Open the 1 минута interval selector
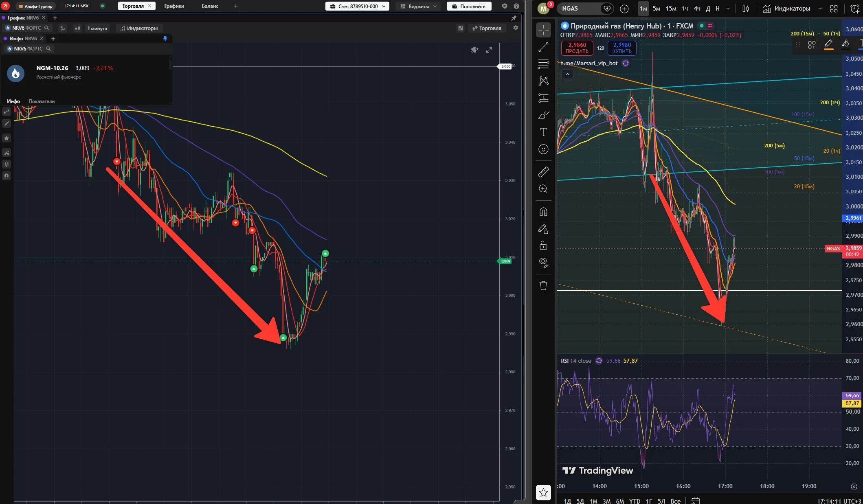This screenshot has width=863, height=504. coord(97,28)
